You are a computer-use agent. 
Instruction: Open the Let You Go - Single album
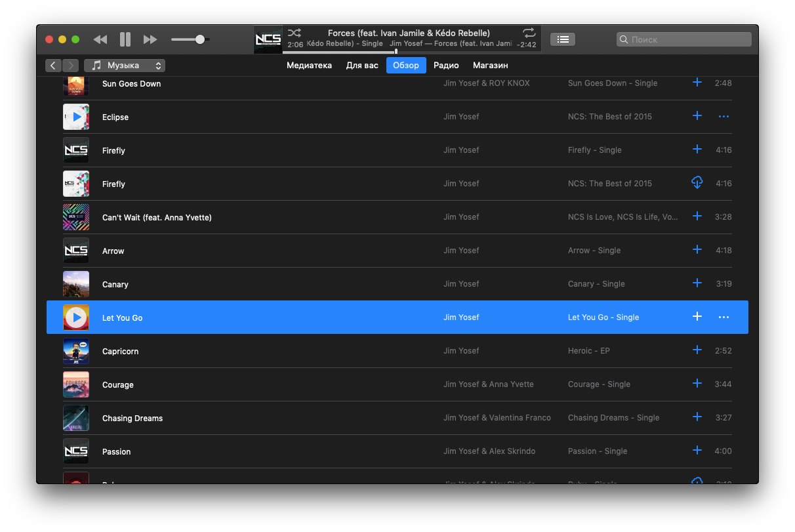tap(603, 317)
